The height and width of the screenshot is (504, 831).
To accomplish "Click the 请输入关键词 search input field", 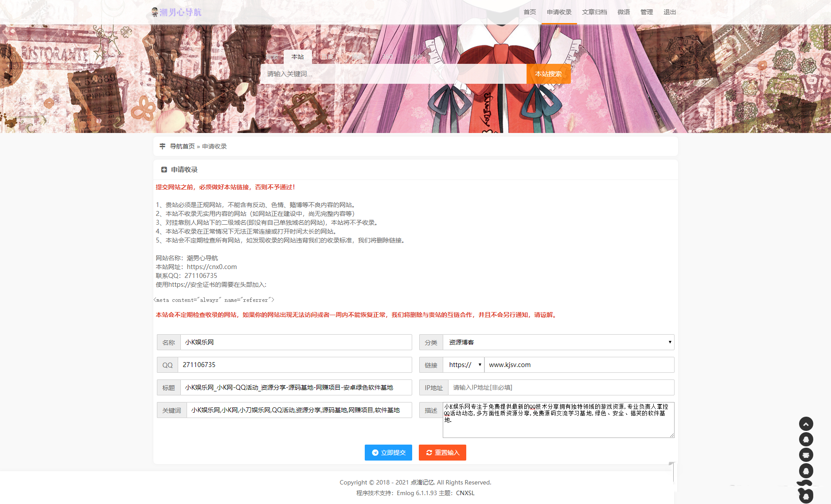I will click(394, 74).
